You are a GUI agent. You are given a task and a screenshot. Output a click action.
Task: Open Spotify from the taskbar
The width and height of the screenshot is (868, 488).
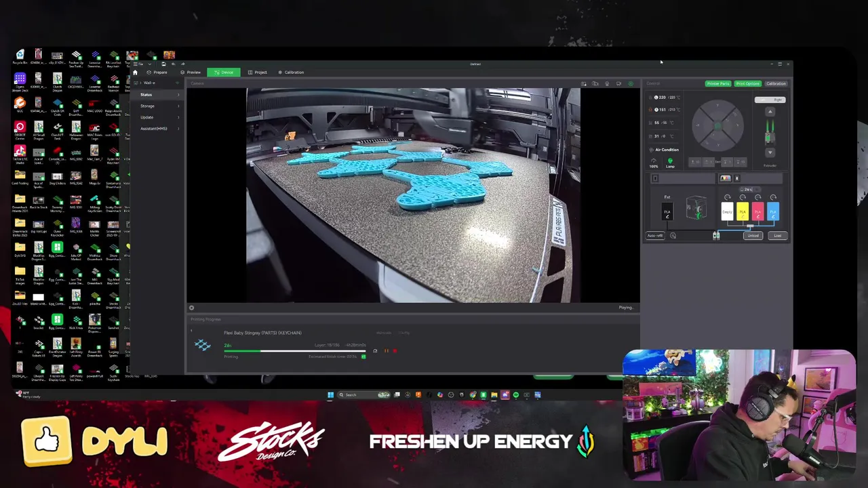tap(516, 394)
